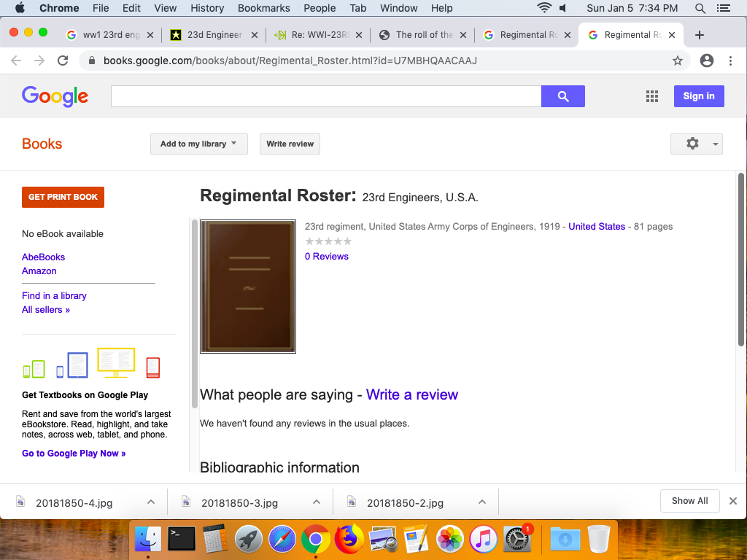
Task: Open Terminal from the dock
Action: [x=181, y=539]
